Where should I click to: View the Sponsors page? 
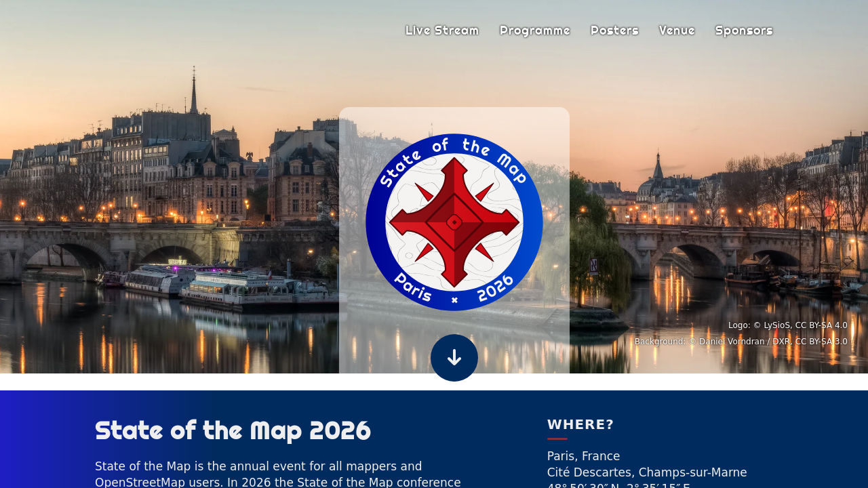coord(744,30)
